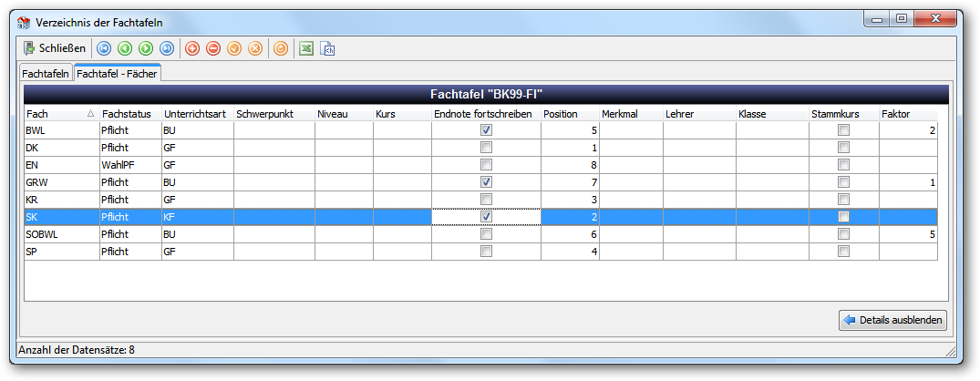Go to previous record with green left arrow

(125, 48)
